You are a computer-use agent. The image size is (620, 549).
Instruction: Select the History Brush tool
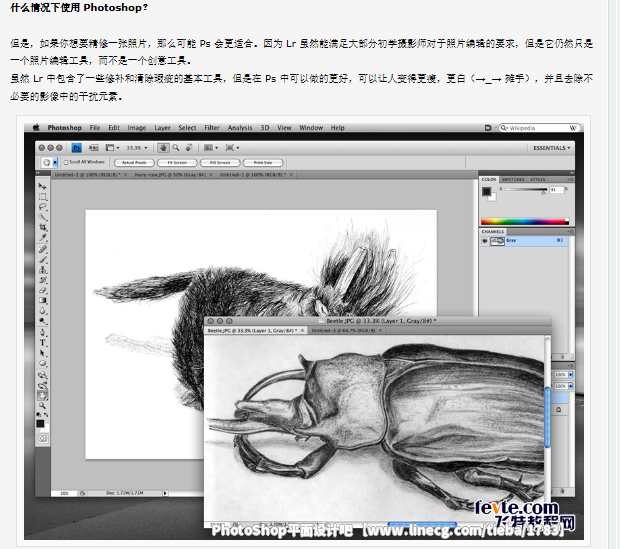click(42, 280)
